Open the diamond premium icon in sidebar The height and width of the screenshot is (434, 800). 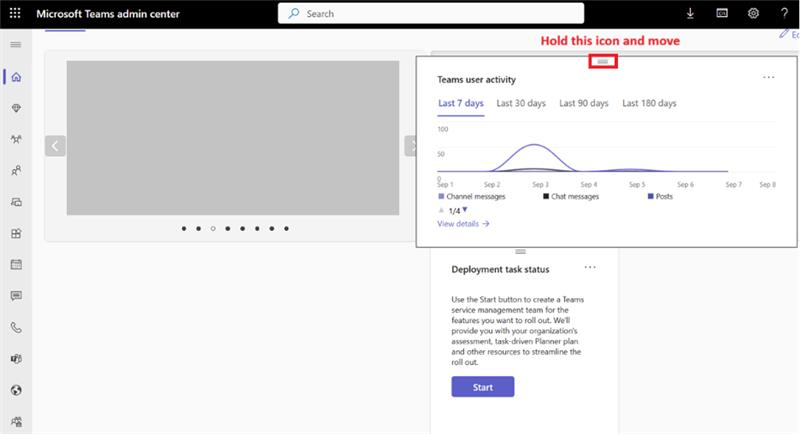tap(16, 108)
